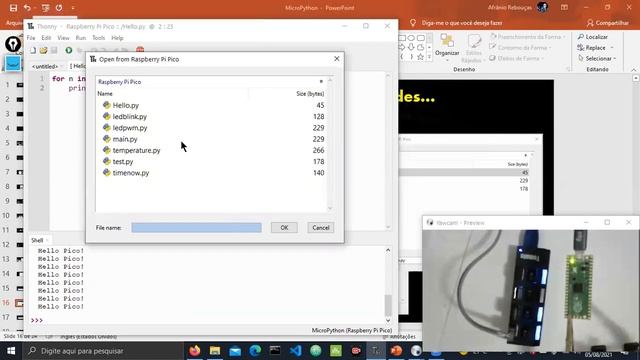Open the Firefox icon on the taskbar
Screen dimensions: 640x360
point(195,351)
